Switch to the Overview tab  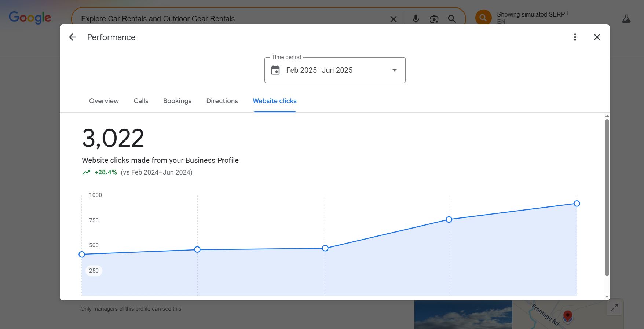[104, 101]
